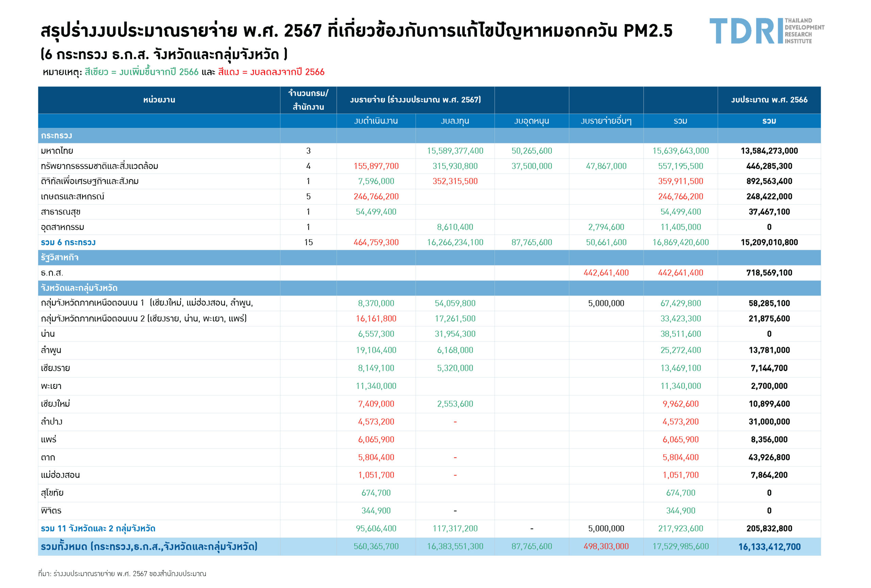Viewport: 871px width, 588px height.
Task: Click value 67,429,800
Action: coord(680,303)
